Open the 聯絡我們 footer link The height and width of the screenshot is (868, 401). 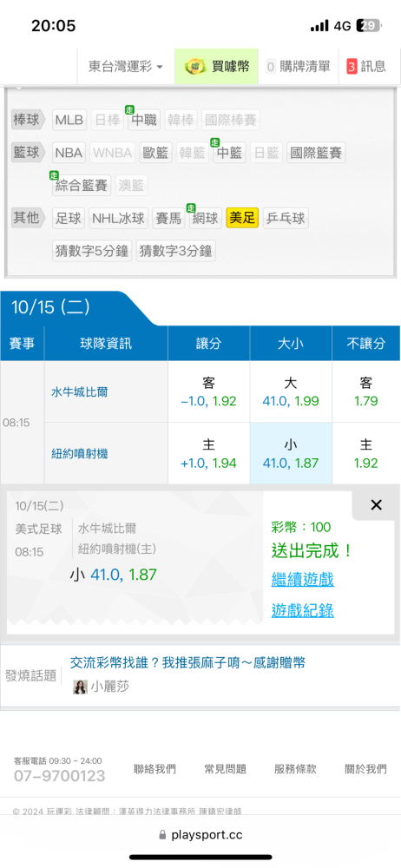[154, 769]
